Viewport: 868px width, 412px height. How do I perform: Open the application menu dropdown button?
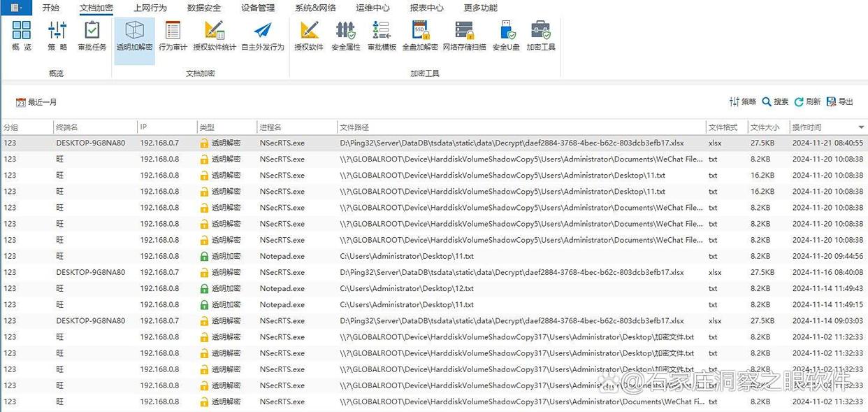tap(16, 8)
